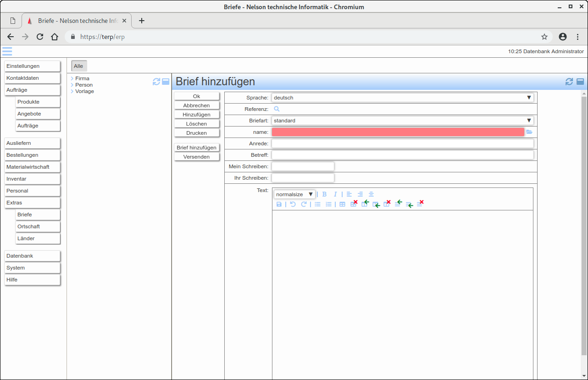Open the Briefart dropdown
Viewport: 588px width, 380px height.
click(x=402, y=121)
